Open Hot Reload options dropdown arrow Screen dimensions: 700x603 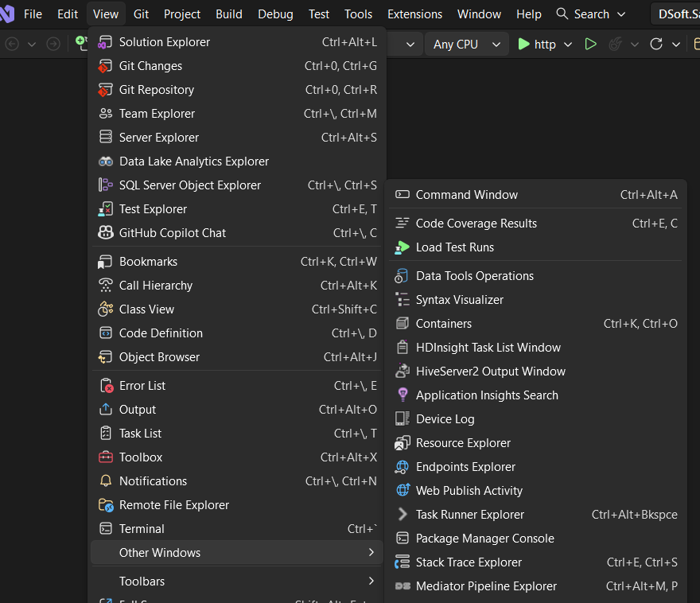click(635, 45)
